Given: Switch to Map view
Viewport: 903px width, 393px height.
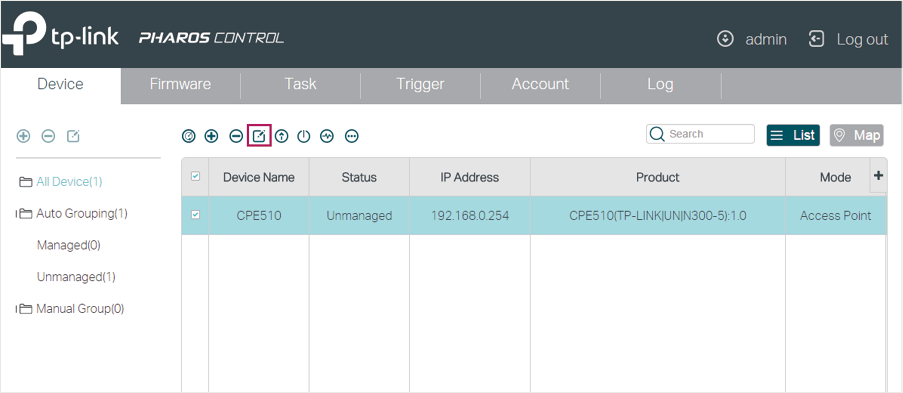Looking at the screenshot, I should [x=857, y=135].
